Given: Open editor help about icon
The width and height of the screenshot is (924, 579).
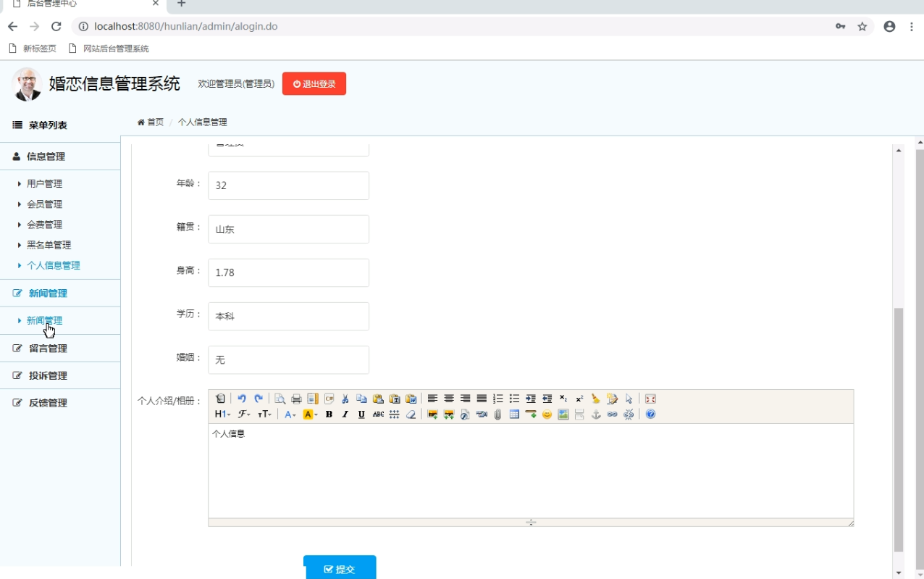Looking at the screenshot, I should click(650, 415).
